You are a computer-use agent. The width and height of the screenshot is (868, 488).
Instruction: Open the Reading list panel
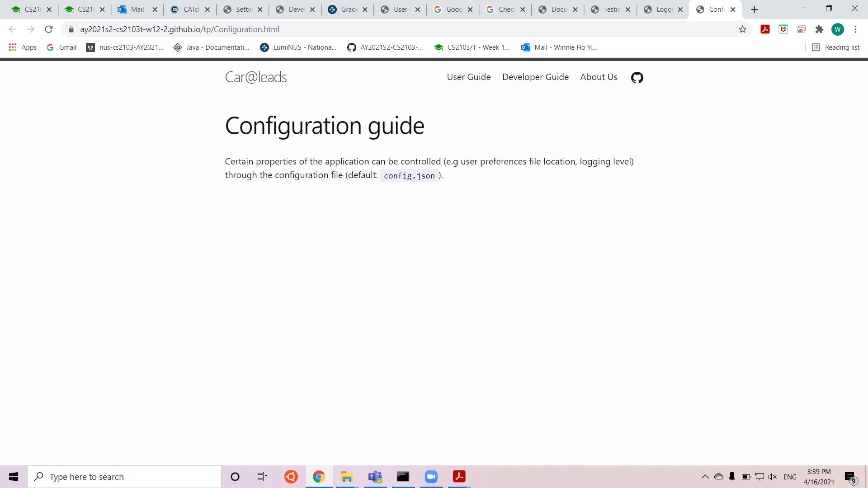click(x=835, y=47)
